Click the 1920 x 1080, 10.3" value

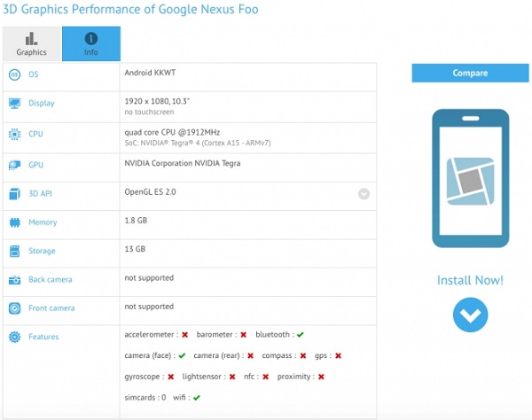157,101
